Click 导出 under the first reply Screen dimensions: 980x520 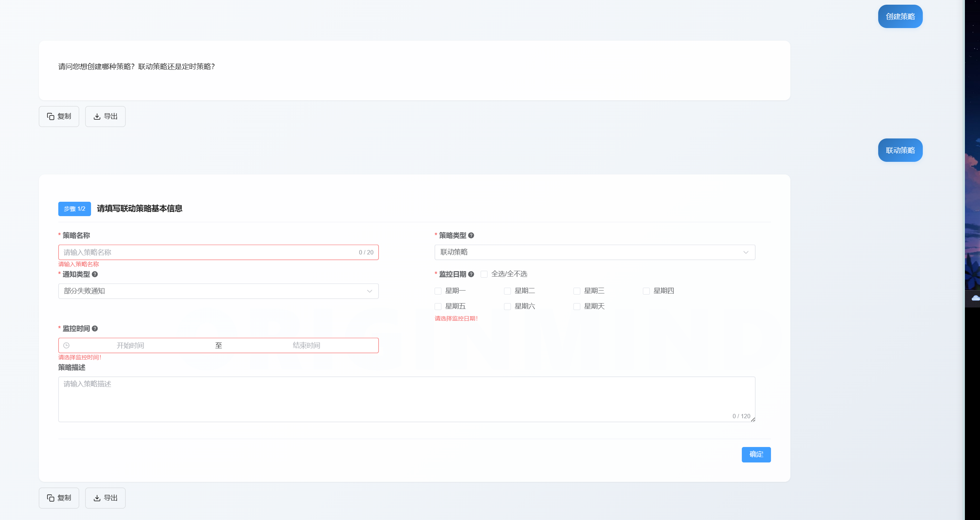coord(105,117)
